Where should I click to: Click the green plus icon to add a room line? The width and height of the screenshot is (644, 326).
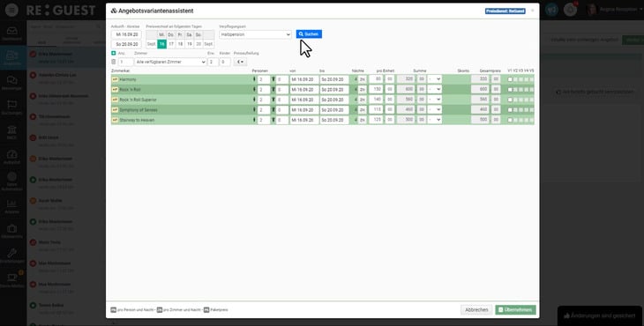[114, 54]
